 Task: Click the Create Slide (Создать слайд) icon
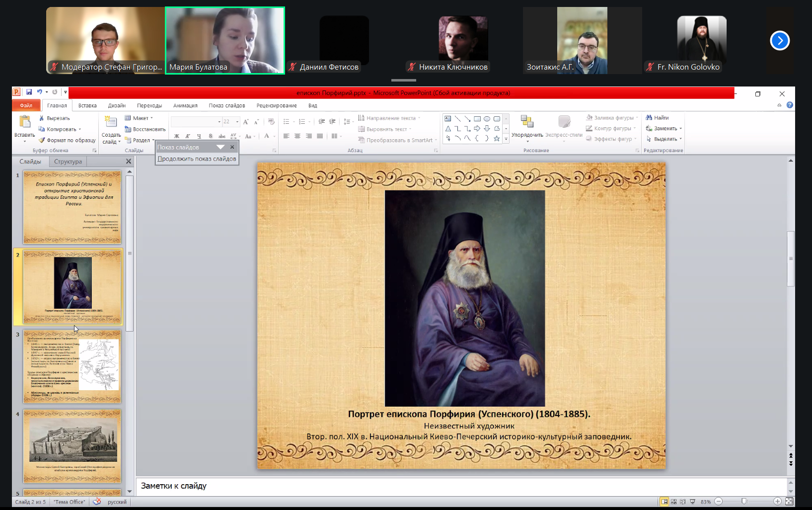pyautogui.click(x=111, y=122)
